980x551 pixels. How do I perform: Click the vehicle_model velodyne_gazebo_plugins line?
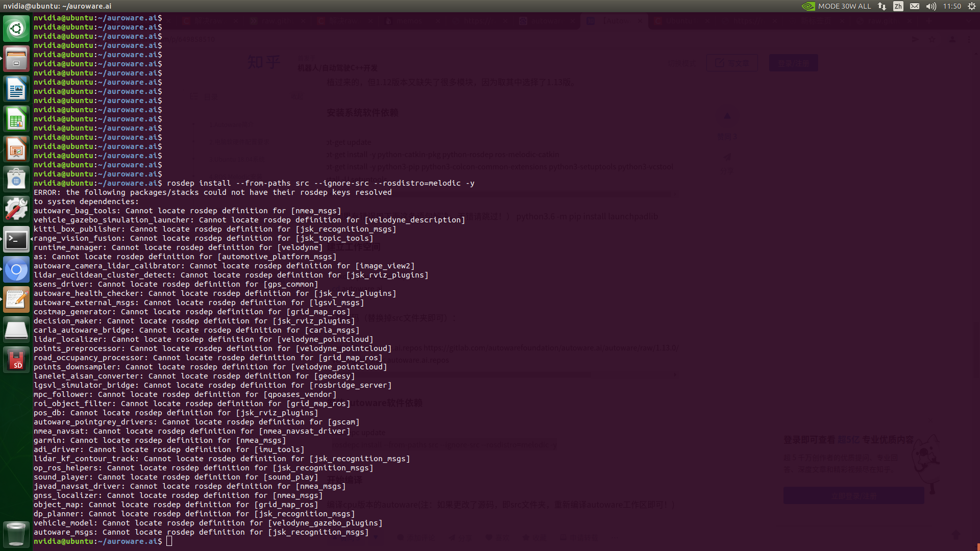click(208, 523)
